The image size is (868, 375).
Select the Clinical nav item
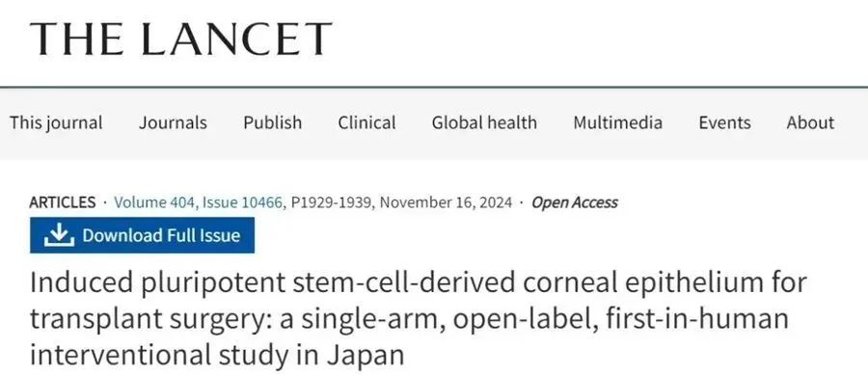(x=367, y=122)
